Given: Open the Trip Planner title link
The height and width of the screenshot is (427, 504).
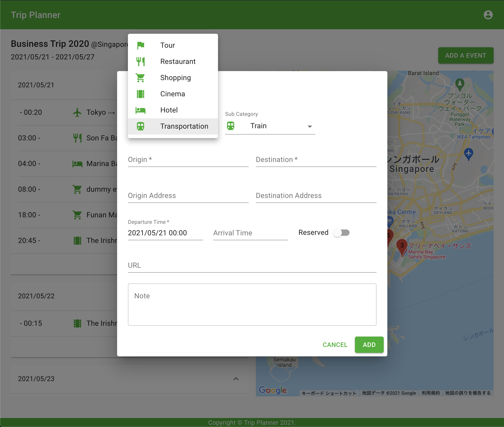Looking at the screenshot, I should coord(36,15).
